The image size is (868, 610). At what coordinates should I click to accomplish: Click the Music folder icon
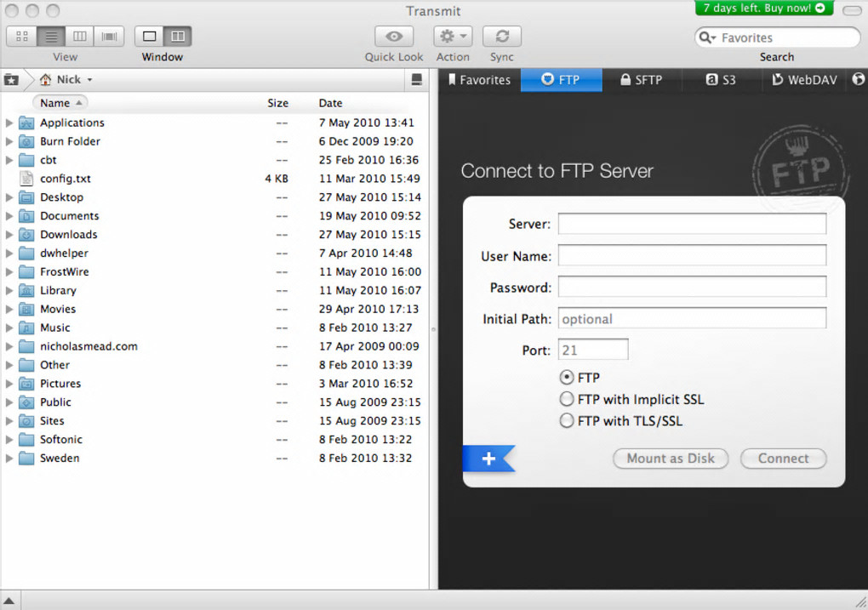click(26, 328)
